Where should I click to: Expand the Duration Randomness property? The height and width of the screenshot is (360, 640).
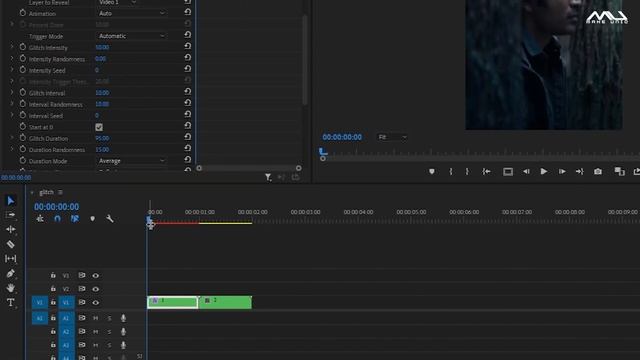[12, 149]
